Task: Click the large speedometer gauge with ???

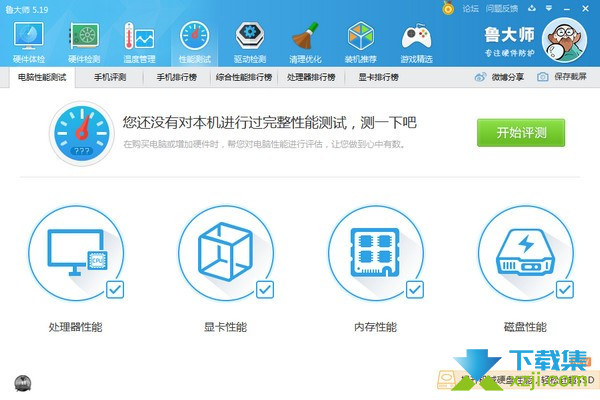Action: (82, 133)
